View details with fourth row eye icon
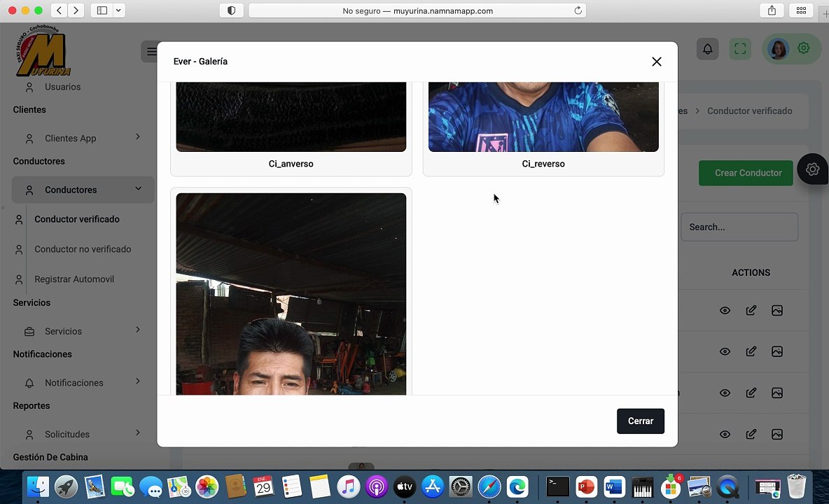 [x=725, y=434]
